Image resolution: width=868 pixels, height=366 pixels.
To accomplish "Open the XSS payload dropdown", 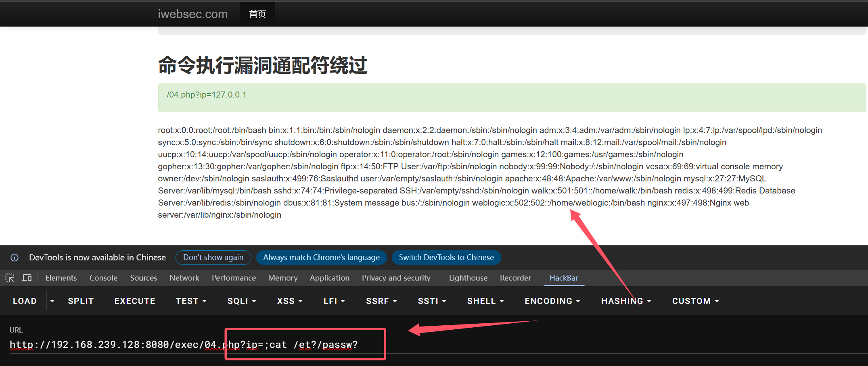I will point(289,301).
